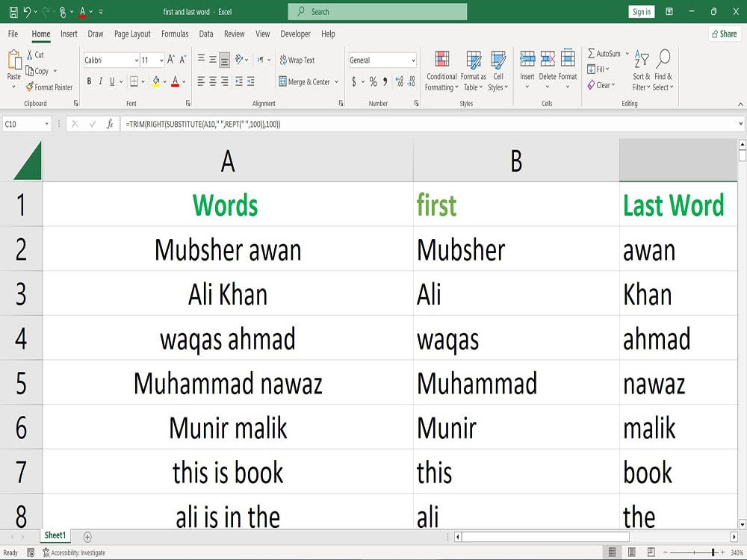
Task: Expand the AutoSum dropdown arrow
Action: 627,54
